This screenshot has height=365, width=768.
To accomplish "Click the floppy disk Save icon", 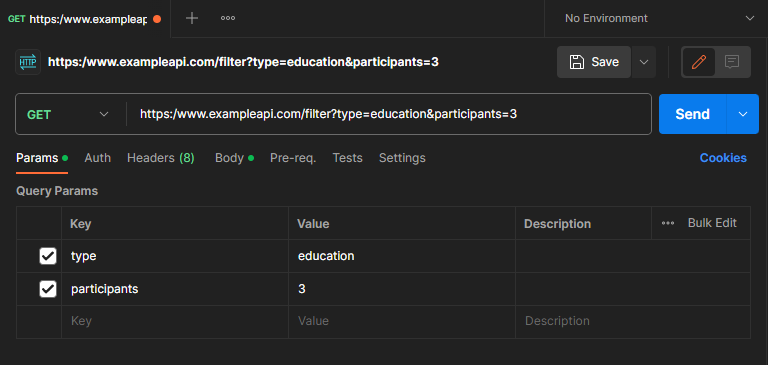I will click(x=577, y=62).
